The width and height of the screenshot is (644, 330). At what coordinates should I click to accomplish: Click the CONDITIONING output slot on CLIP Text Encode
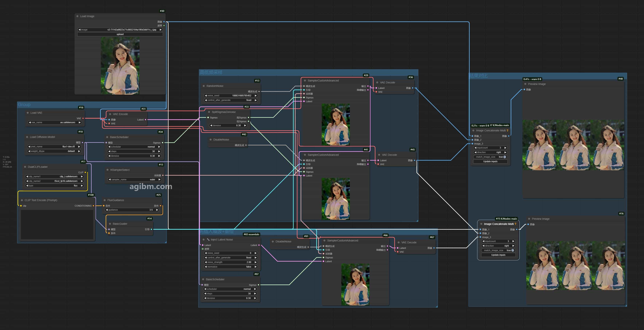point(93,206)
